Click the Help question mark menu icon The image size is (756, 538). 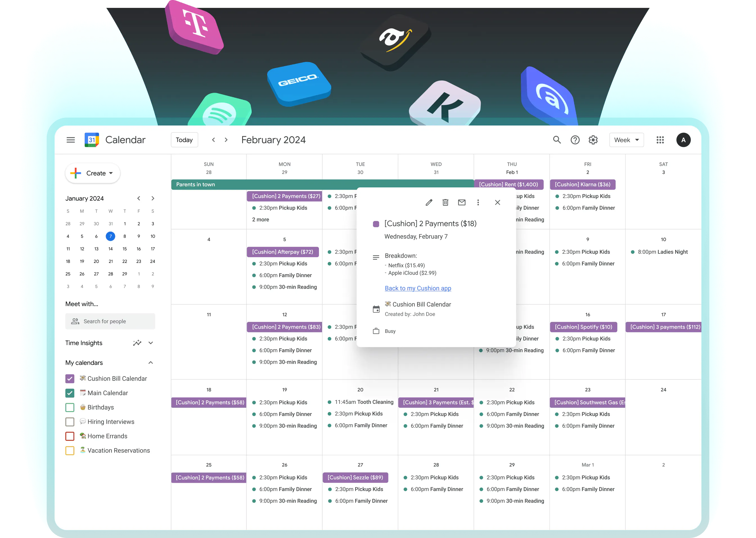point(575,140)
